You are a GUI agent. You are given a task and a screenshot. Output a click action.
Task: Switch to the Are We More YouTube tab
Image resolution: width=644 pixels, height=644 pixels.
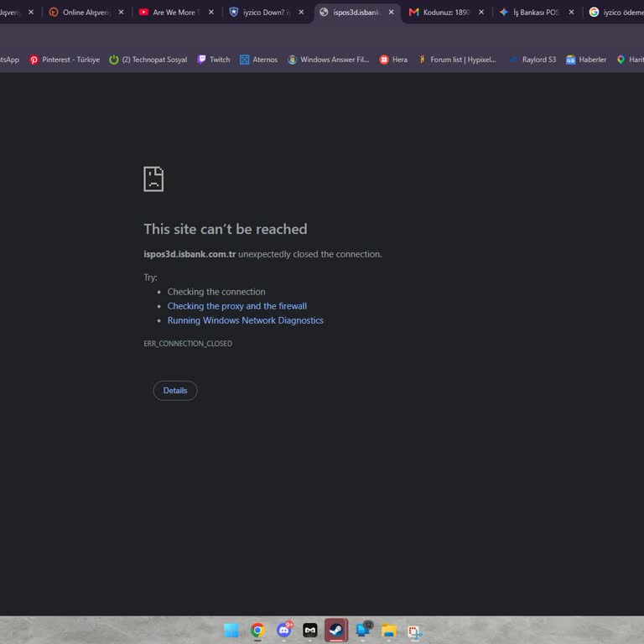click(x=171, y=13)
